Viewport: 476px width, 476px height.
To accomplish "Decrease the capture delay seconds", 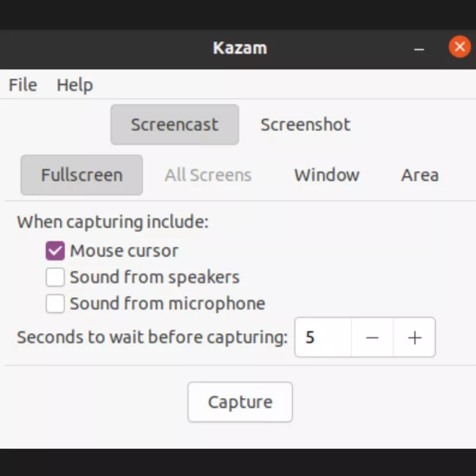I will click(x=372, y=337).
